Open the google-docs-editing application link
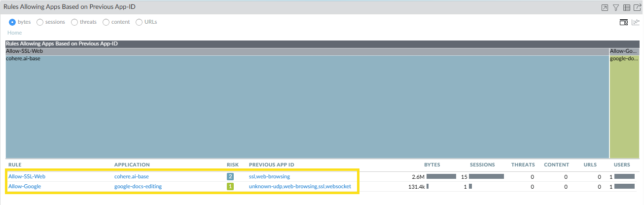 [x=138, y=186]
